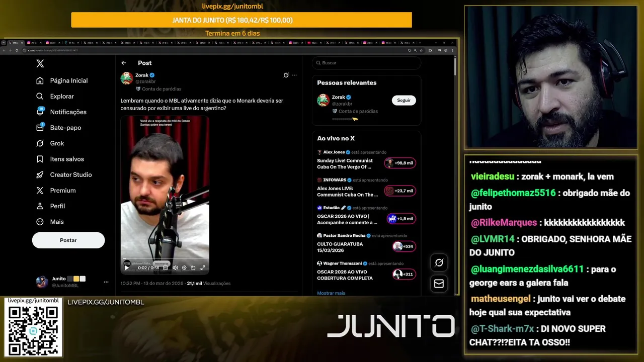
Task: Open Estadão OSCAR 2026 AO VIVO broadcast
Action: pos(347,219)
